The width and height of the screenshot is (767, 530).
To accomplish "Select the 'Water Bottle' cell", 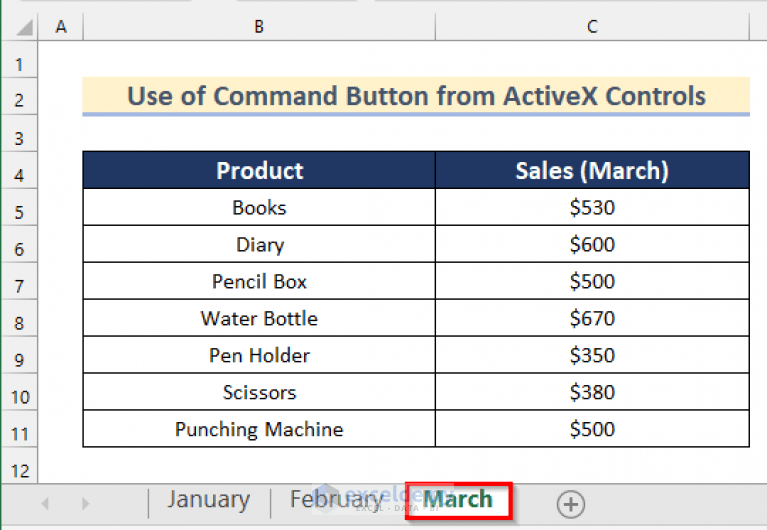I will tap(259, 318).
